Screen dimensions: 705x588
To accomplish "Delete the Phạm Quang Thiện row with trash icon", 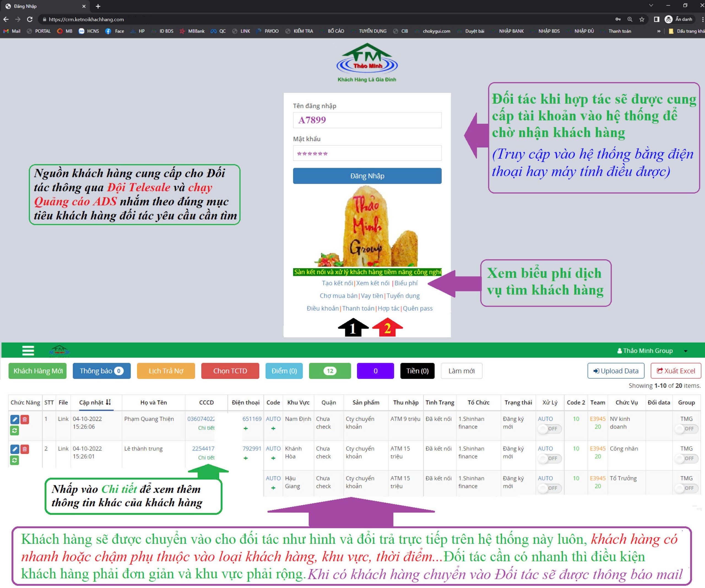I will [x=25, y=419].
